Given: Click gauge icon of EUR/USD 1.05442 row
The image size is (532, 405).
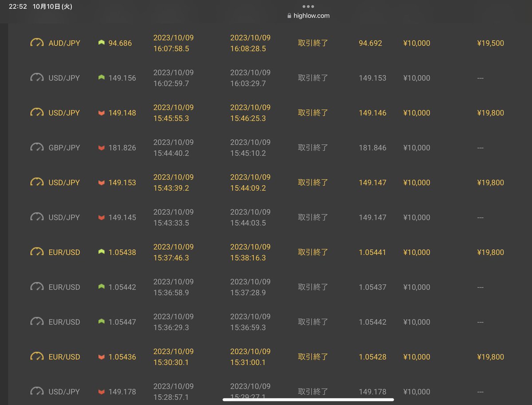Looking at the screenshot, I should [37, 287].
